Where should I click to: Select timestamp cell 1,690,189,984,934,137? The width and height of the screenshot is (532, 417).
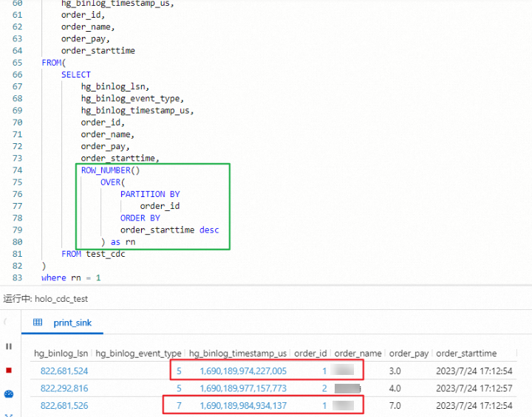(243, 405)
